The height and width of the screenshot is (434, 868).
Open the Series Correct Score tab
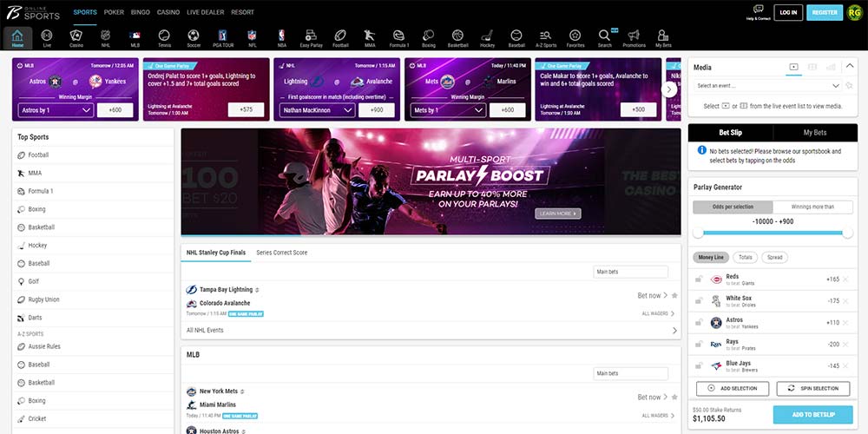coord(282,253)
